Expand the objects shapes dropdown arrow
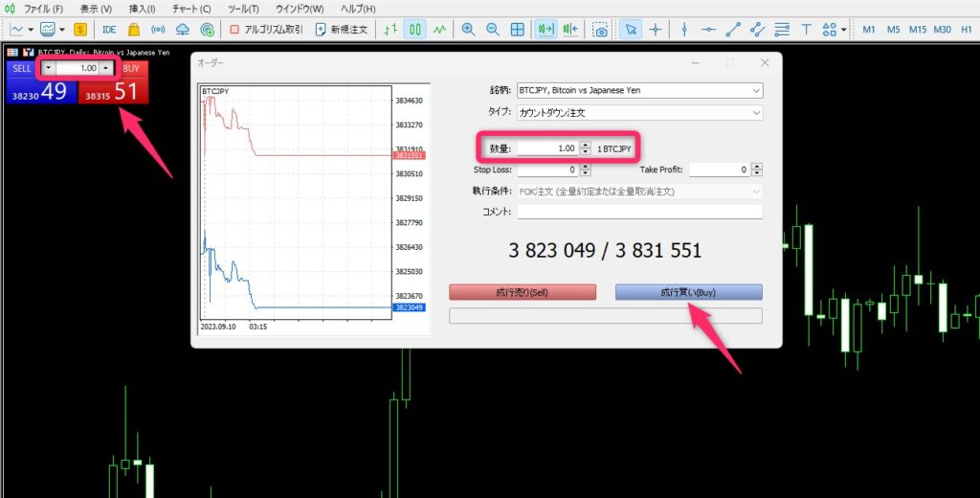Viewport: 980px width, 498px height. (x=843, y=30)
